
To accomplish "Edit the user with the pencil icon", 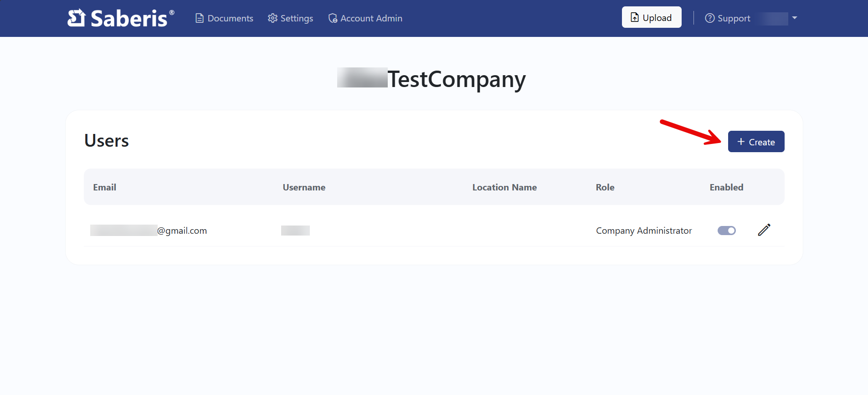I will (764, 230).
